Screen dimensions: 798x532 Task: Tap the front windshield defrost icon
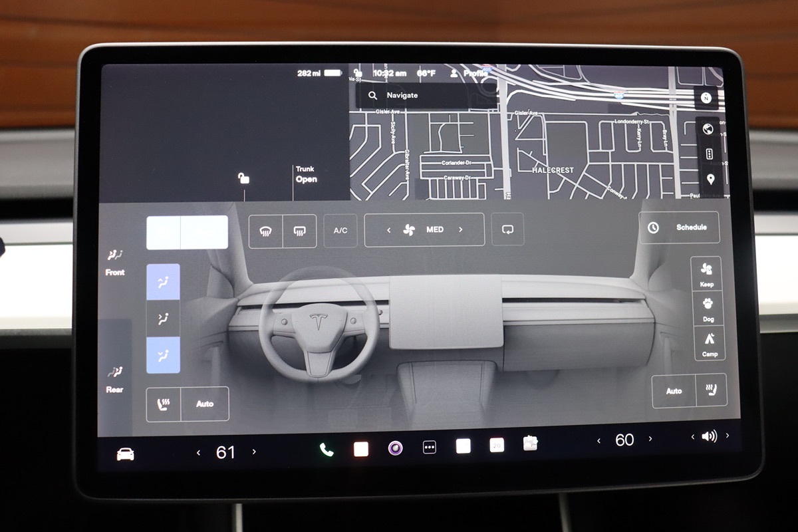(266, 231)
